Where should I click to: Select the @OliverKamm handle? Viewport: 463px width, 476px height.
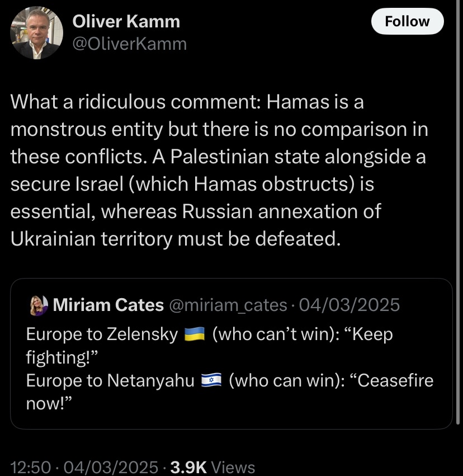coord(130,44)
